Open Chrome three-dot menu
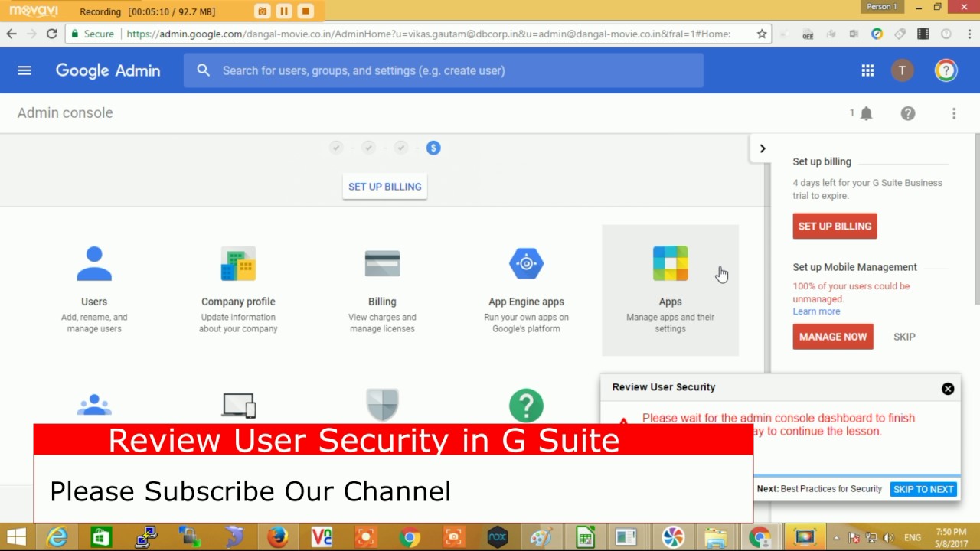 click(x=968, y=34)
